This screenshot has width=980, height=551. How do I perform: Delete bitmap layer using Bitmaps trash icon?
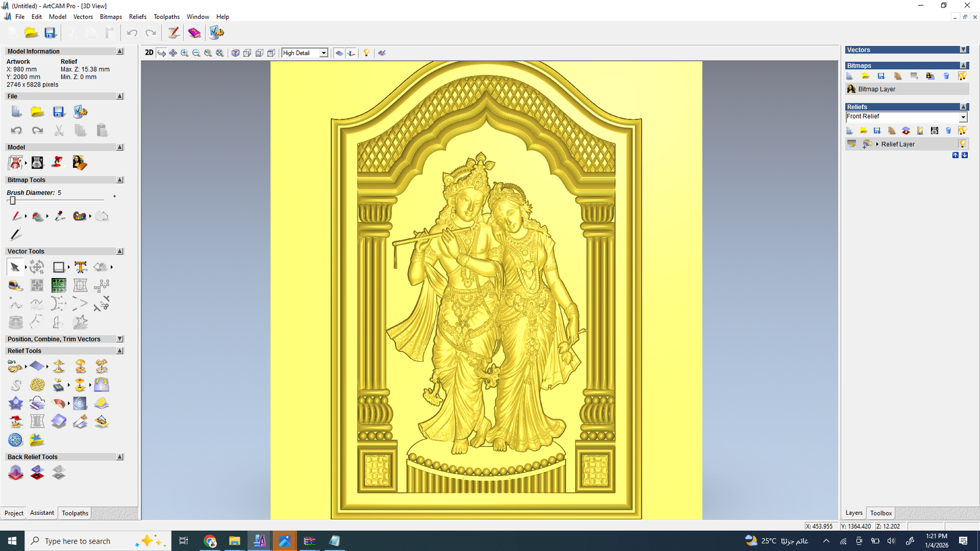pyautogui.click(x=946, y=76)
